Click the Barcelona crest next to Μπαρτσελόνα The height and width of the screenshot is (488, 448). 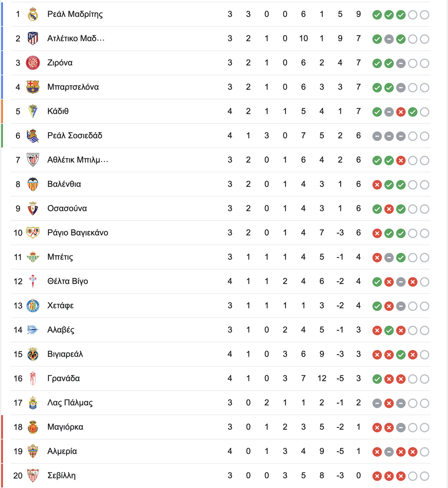(33, 87)
